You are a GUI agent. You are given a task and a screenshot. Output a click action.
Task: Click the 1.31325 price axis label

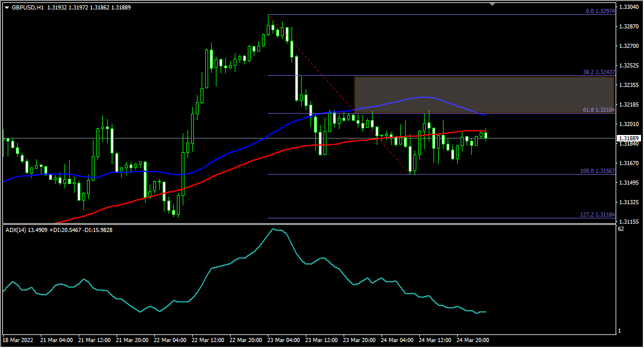coord(629,202)
